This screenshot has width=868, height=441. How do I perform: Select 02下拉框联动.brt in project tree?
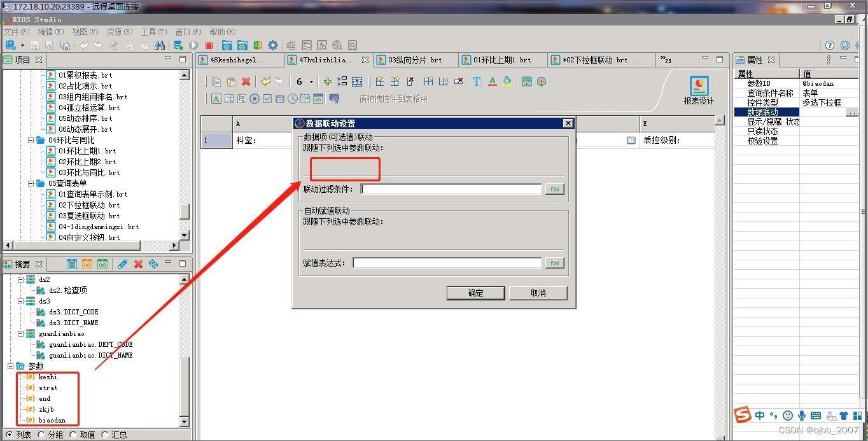pyautogui.click(x=89, y=205)
